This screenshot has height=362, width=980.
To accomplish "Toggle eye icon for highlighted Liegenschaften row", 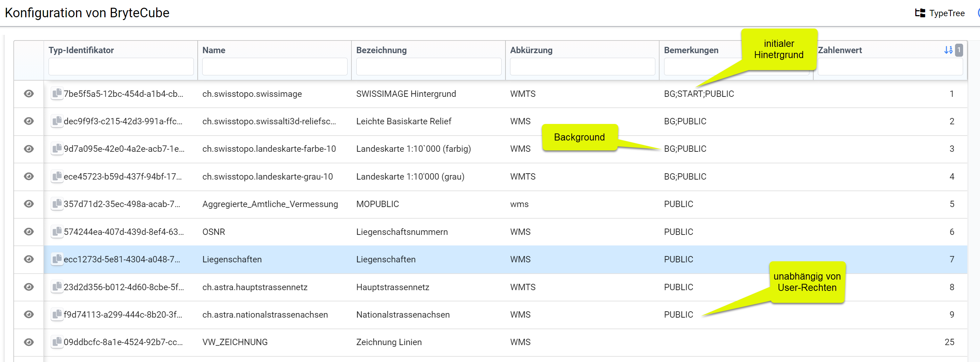I will [x=28, y=259].
